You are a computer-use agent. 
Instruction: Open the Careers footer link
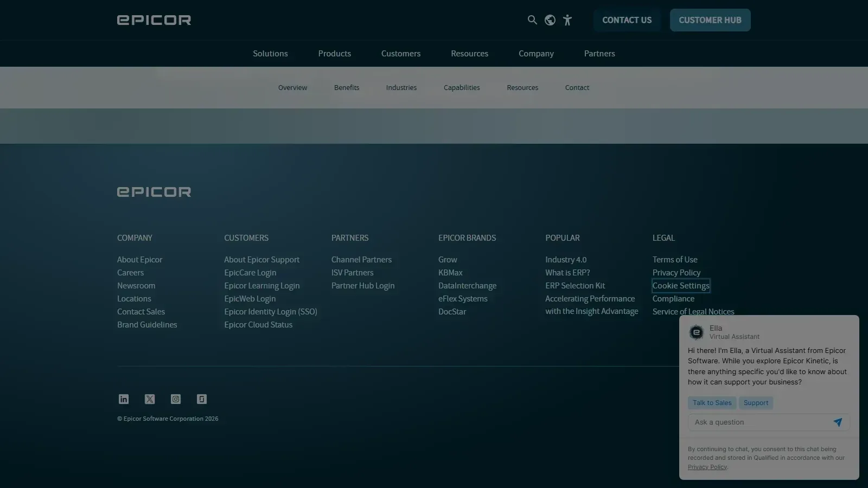coord(130,273)
